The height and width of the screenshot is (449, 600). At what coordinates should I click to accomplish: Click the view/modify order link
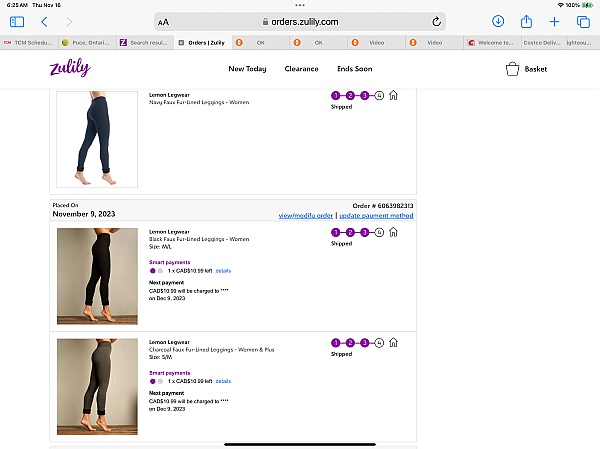(306, 216)
